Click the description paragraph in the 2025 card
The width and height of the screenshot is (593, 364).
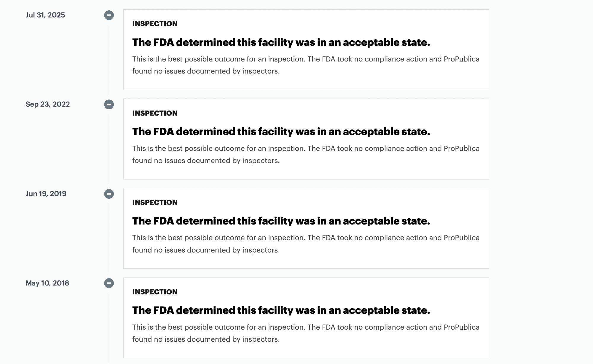coord(305,65)
